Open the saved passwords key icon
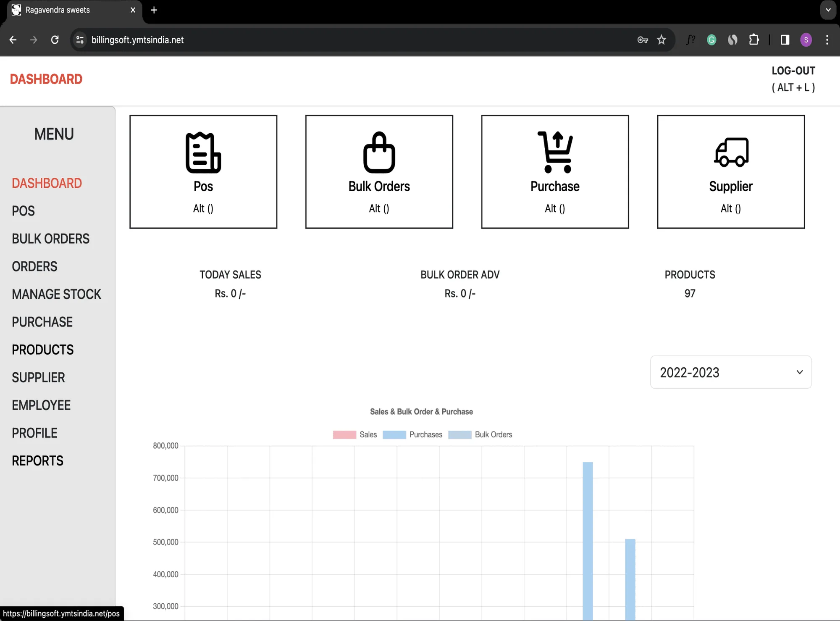This screenshot has height=621, width=840. (x=643, y=40)
